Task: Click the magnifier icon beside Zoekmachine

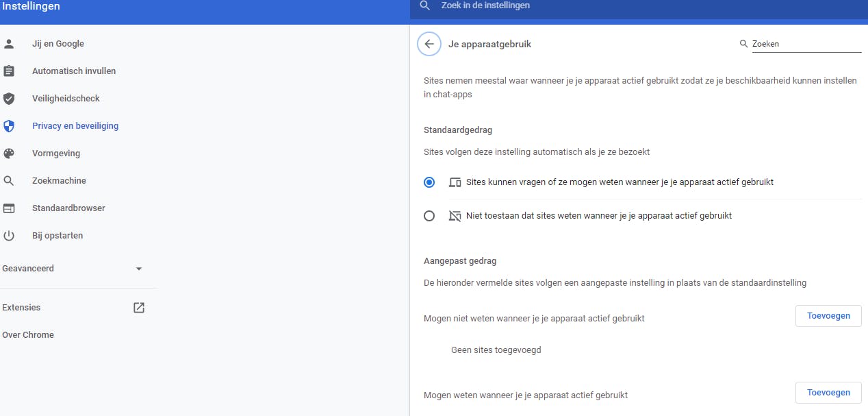Action: (x=9, y=181)
